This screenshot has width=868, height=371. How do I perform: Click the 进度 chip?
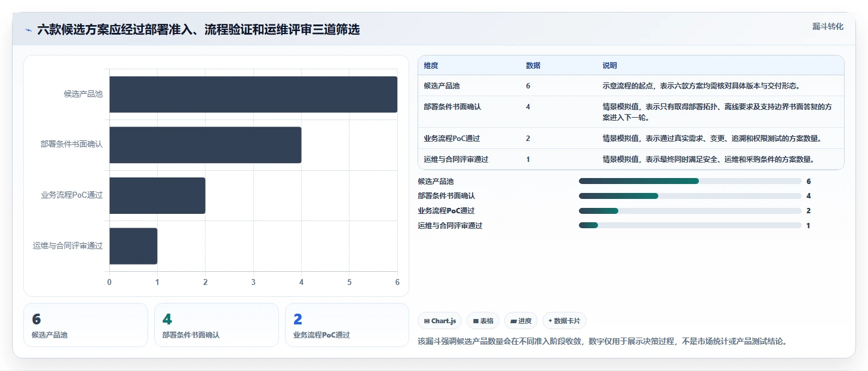(x=521, y=321)
